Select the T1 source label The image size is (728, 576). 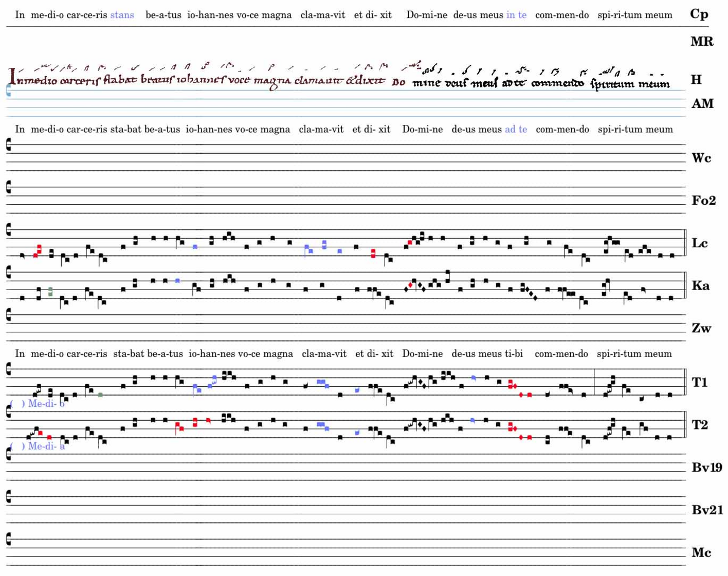click(x=699, y=382)
